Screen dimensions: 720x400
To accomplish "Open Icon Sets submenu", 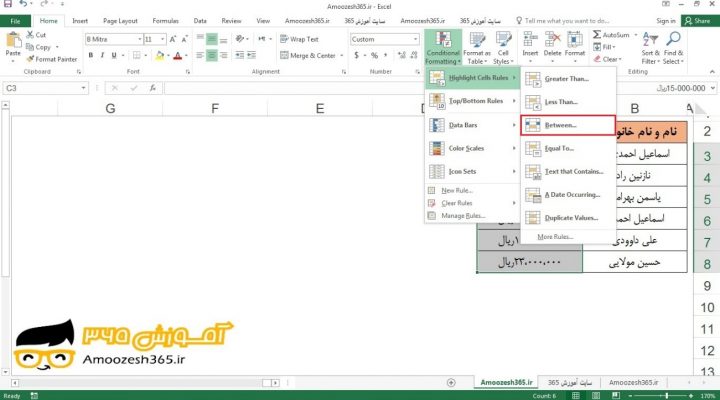I will 472,171.
